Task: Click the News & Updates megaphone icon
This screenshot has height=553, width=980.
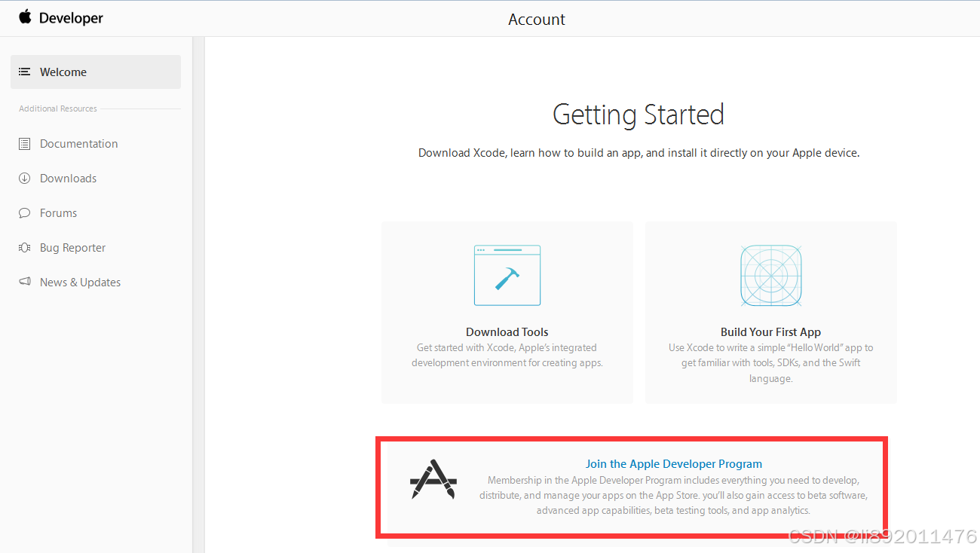Action: click(24, 283)
